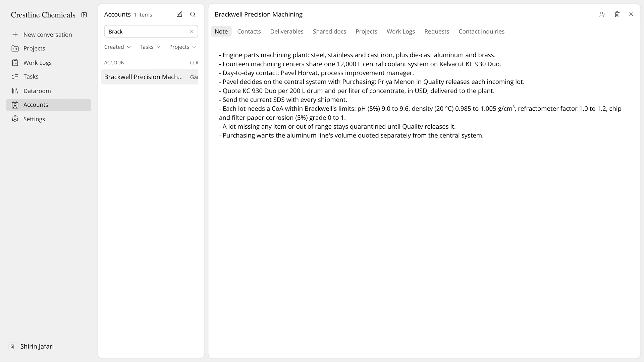This screenshot has width=644, height=362.
Task: Click the Work Logs clipboard icon
Action: 15,63
